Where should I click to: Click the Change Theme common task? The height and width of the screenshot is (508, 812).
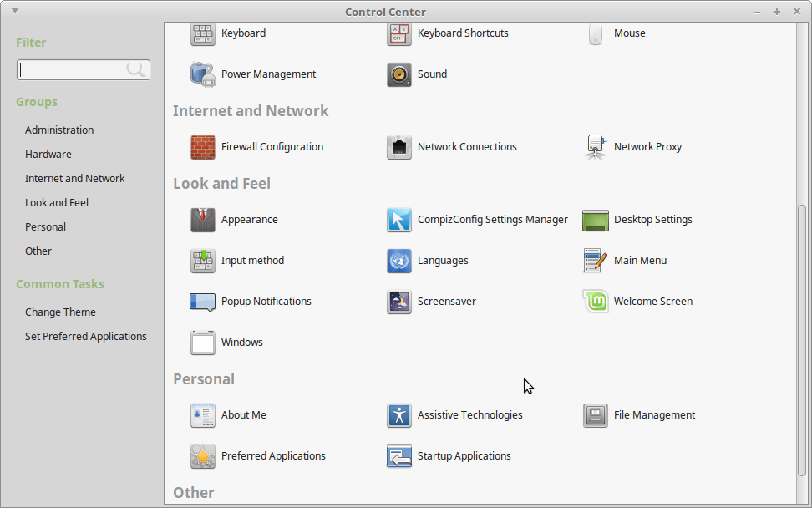click(x=60, y=312)
